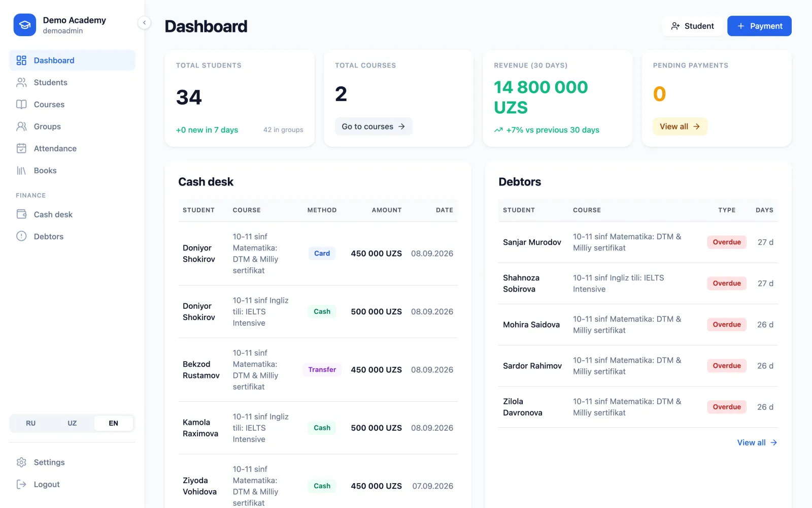Click the Cash desk wallet icon
Viewport: 812px width, 508px height.
pos(21,214)
